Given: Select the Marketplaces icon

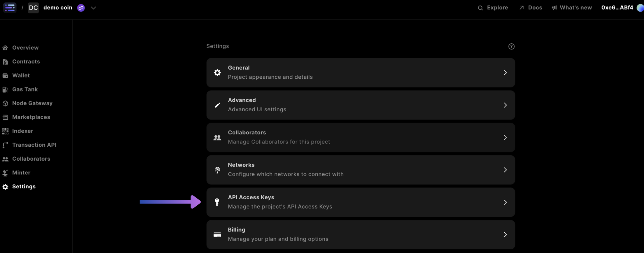Looking at the screenshot, I should click(5, 117).
